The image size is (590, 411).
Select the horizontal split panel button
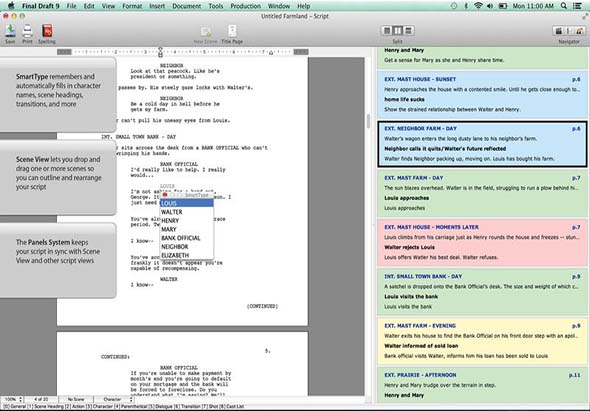click(409, 30)
